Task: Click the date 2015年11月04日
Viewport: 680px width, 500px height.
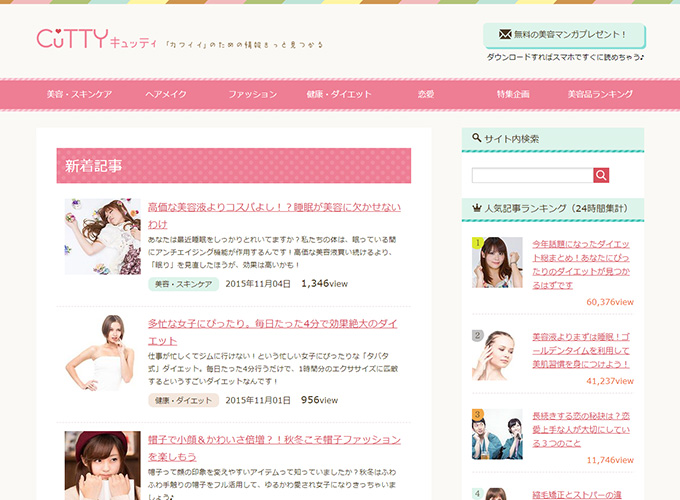Action: [258, 284]
